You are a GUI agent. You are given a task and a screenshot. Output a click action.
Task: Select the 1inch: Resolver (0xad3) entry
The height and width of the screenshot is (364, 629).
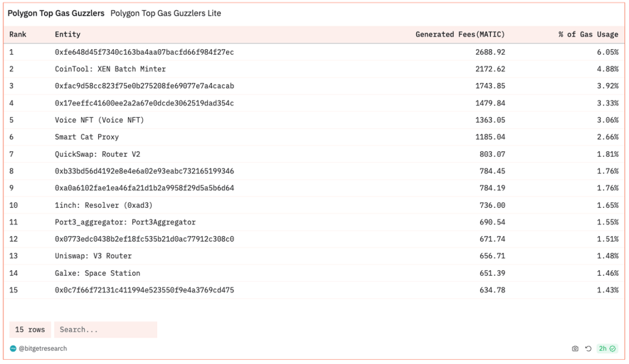click(104, 205)
